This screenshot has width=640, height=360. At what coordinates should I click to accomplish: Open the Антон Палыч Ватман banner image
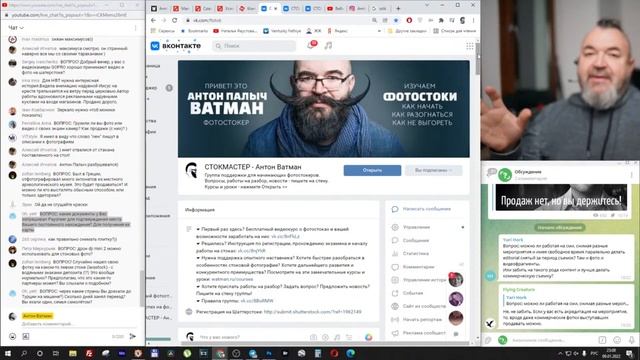324,109
